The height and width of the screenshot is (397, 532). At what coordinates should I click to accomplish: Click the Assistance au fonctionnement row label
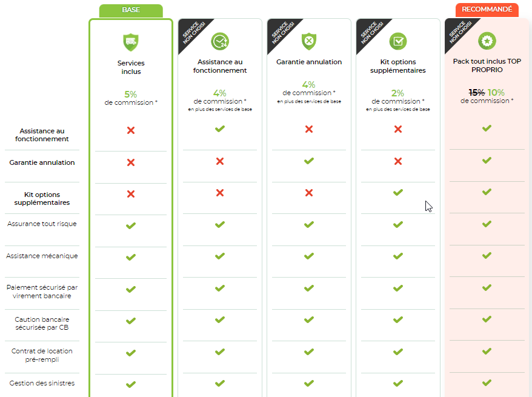point(44,135)
